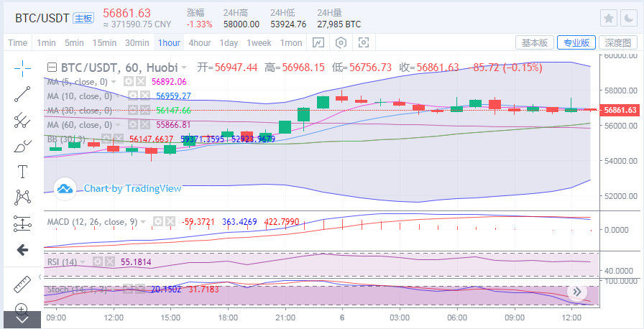The width and height of the screenshot is (644, 329).
Task: Select the 30min interval
Action: tap(137, 42)
